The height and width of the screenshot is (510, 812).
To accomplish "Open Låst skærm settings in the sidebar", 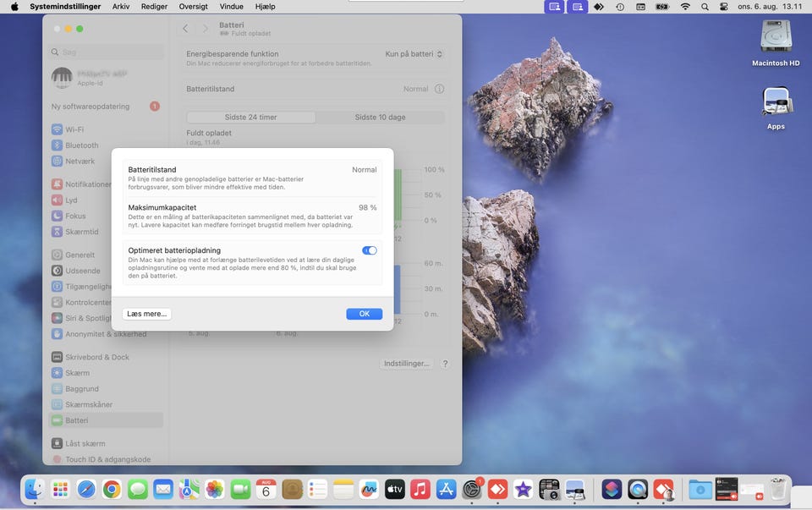I will 85,443.
